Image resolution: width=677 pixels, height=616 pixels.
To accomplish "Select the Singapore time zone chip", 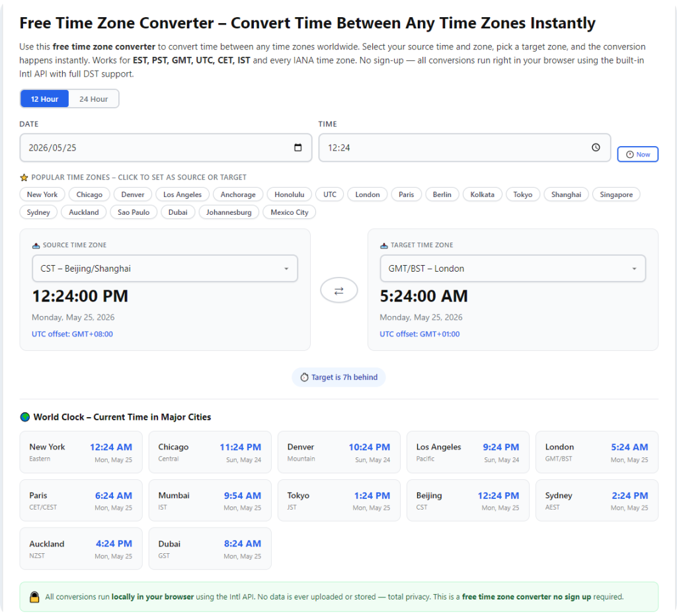I will (x=616, y=195).
